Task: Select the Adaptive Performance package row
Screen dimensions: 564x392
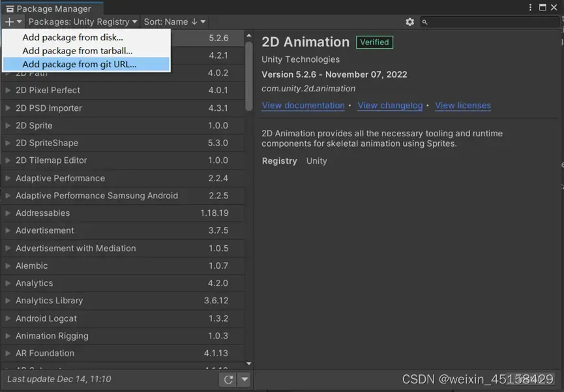Action: click(x=123, y=178)
